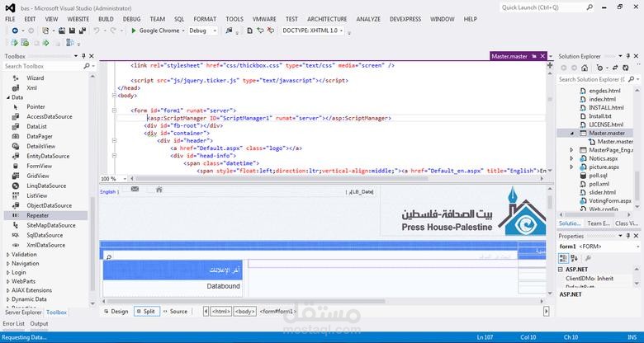Click the Categorized icon in Properties panel
This screenshot has width=644, height=343.
pos(563,258)
